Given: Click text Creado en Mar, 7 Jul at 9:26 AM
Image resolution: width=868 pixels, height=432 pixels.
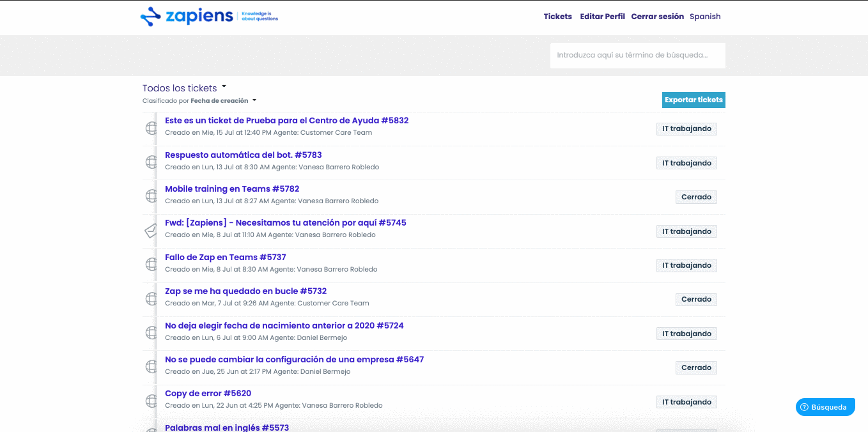Looking at the screenshot, I should pyautogui.click(x=216, y=304).
